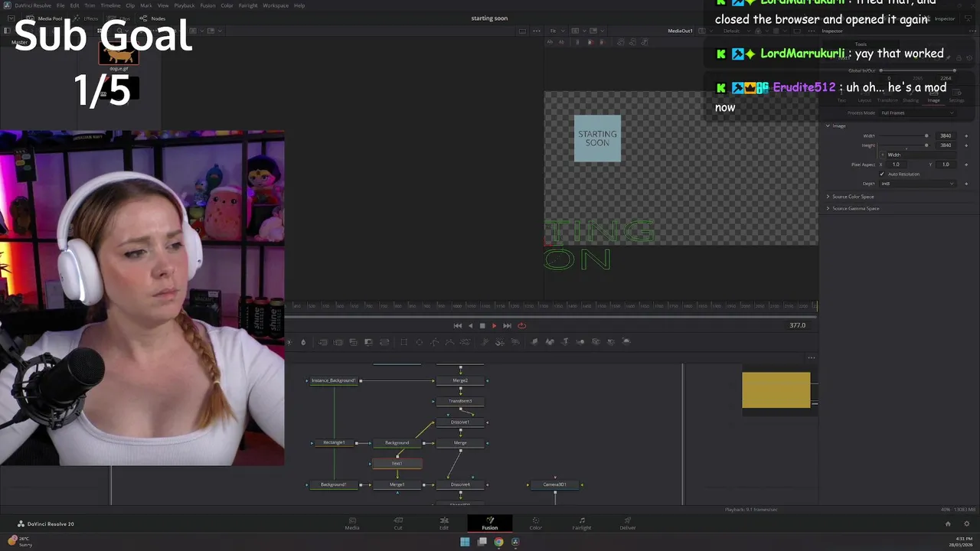Add a Spot Light node
980x551 pixels.
(611, 341)
